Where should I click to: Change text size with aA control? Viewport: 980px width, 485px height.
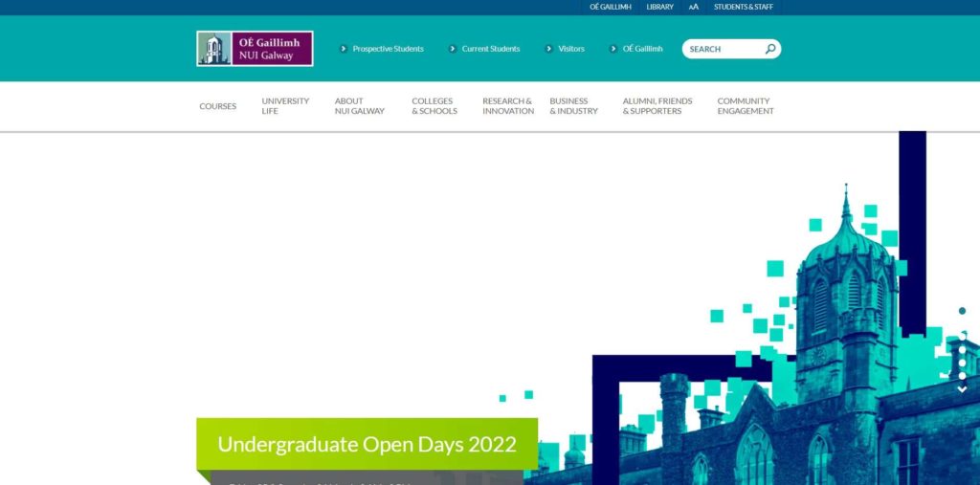pos(693,7)
